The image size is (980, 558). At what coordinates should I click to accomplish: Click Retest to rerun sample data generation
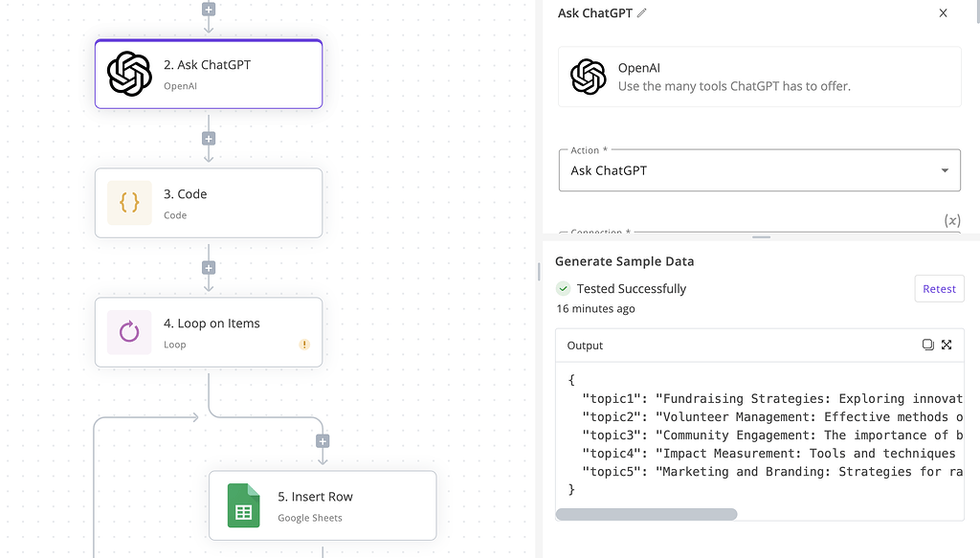(939, 288)
